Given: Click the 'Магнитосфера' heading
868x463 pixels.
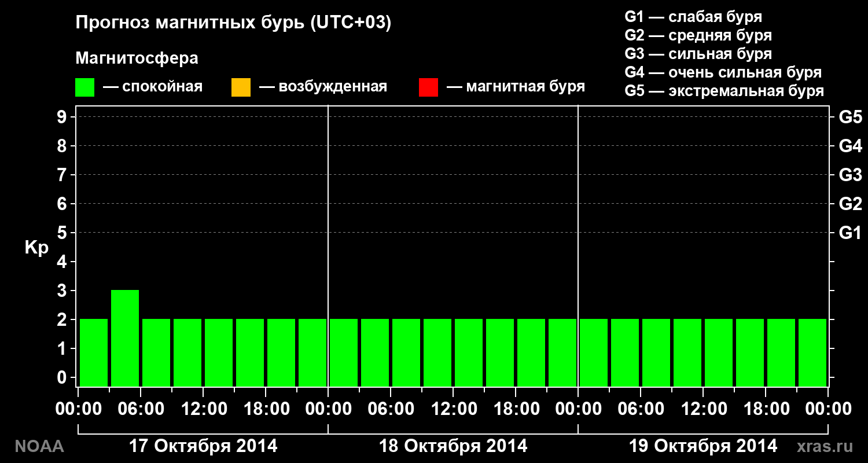Looking at the screenshot, I should [137, 58].
